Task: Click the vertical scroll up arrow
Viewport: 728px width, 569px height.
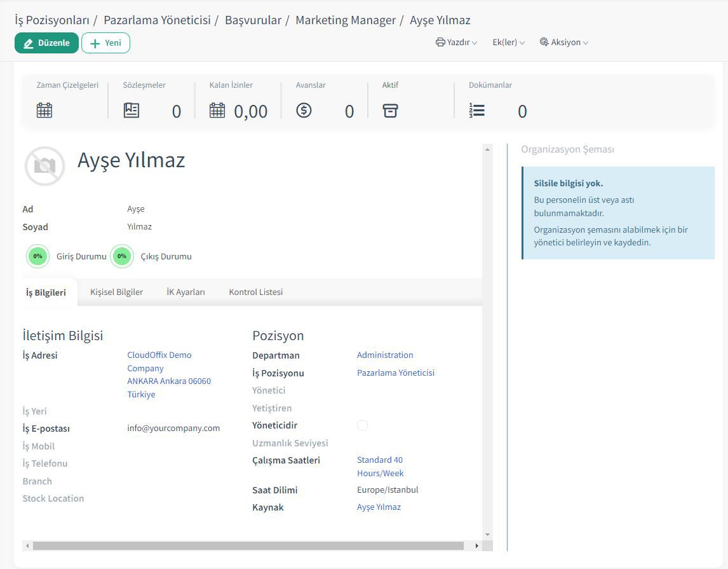Action: click(x=487, y=149)
